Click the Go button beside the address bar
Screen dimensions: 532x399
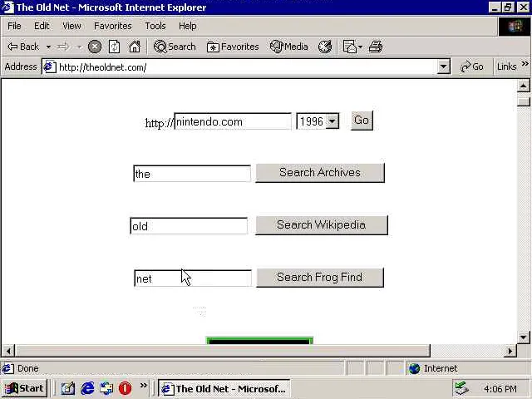[x=472, y=66]
